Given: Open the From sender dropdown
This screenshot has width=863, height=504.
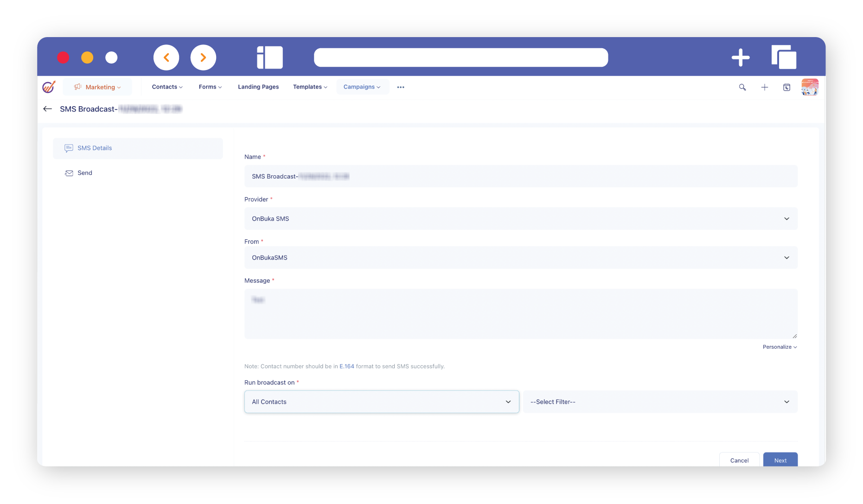Looking at the screenshot, I should click(x=520, y=258).
